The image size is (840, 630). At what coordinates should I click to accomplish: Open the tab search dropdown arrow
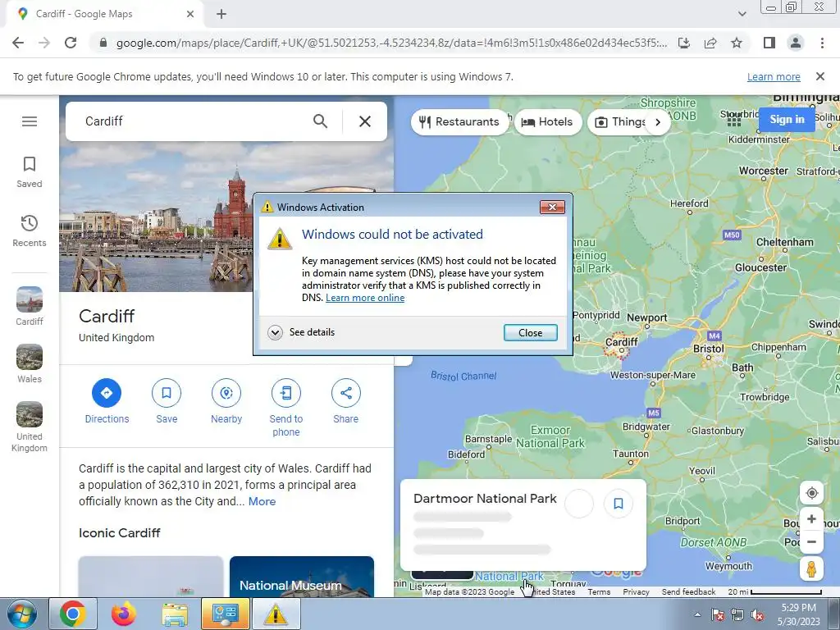[x=742, y=14]
